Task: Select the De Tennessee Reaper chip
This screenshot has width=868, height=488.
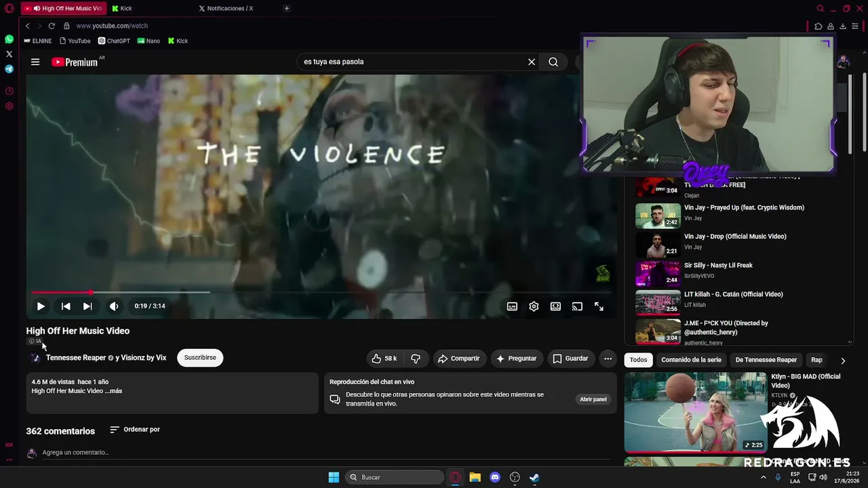Action: pyautogui.click(x=766, y=360)
